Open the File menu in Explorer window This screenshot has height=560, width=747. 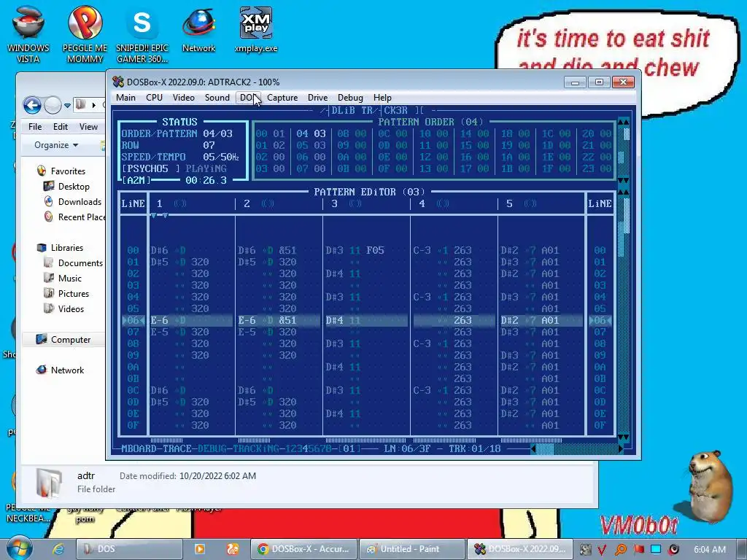pos(35,127)
